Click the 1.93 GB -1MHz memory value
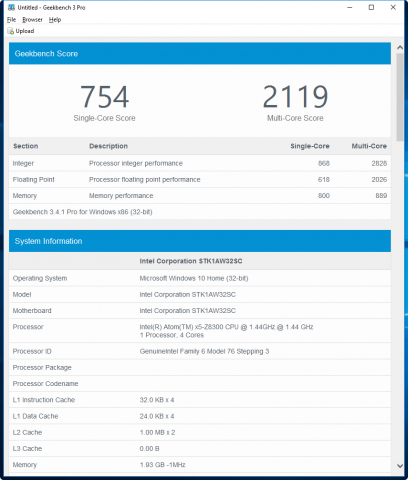The image size is (408, 480). pyautogui.click(x=162, y=465)
